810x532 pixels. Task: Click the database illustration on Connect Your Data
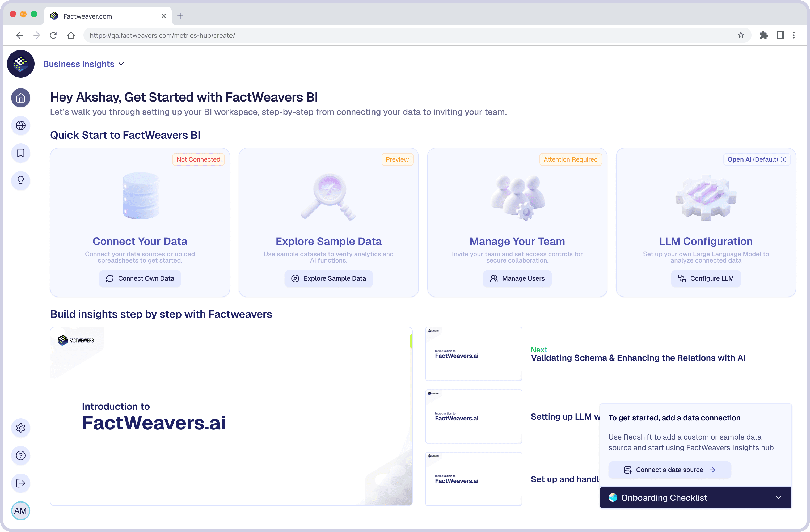pyautogui.click(x=141, y=196)
